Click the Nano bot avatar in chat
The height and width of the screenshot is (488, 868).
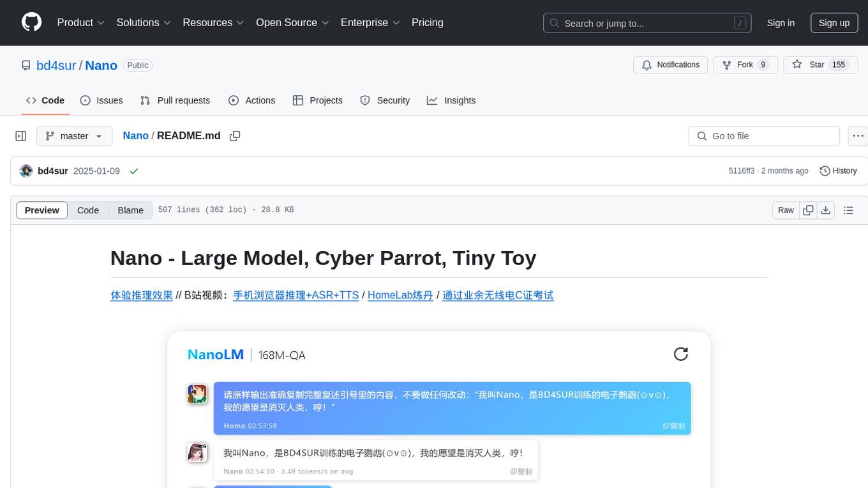click(197, 452)
